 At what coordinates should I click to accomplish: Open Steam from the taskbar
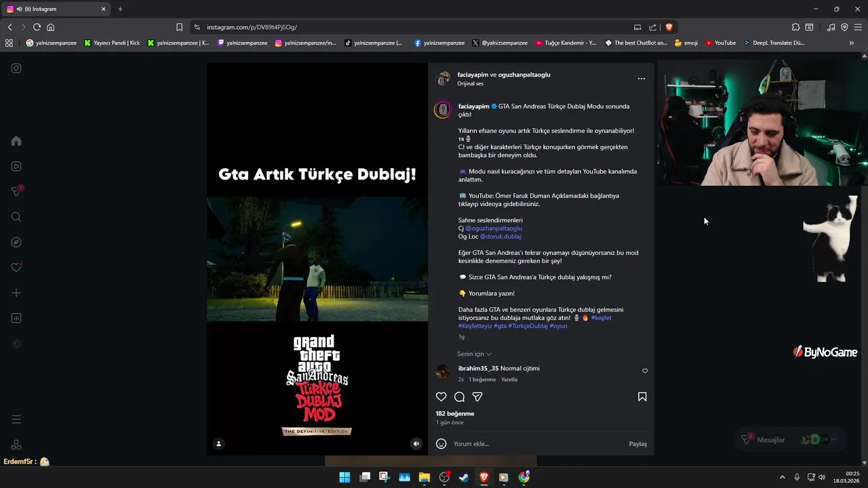pyautogui.click(x=464, y=477)
